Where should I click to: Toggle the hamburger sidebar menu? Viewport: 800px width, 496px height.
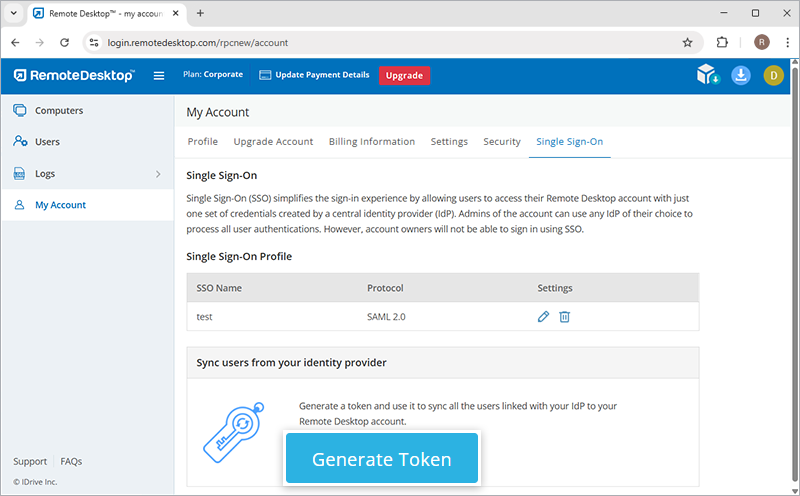(x=158, y=75)
